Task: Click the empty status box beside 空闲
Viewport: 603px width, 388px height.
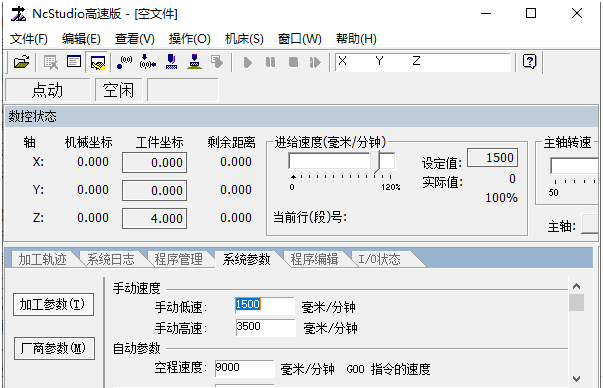Action: coord(183,90)
